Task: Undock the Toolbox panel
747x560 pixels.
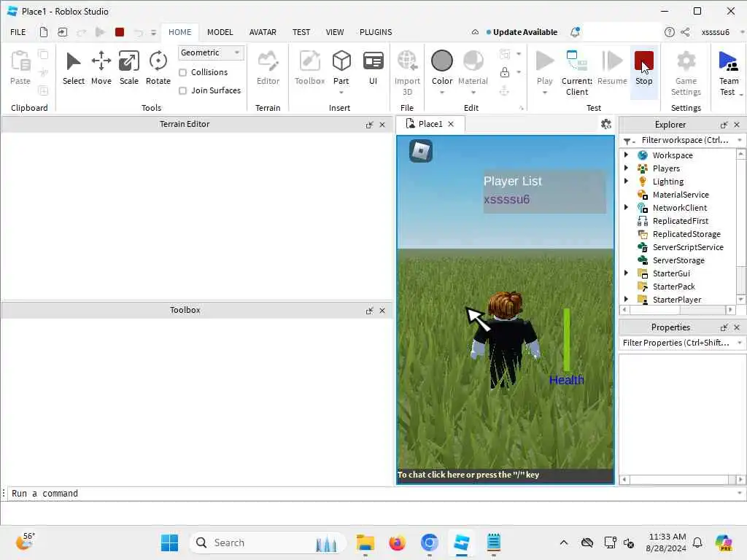Action: (369, 311)
